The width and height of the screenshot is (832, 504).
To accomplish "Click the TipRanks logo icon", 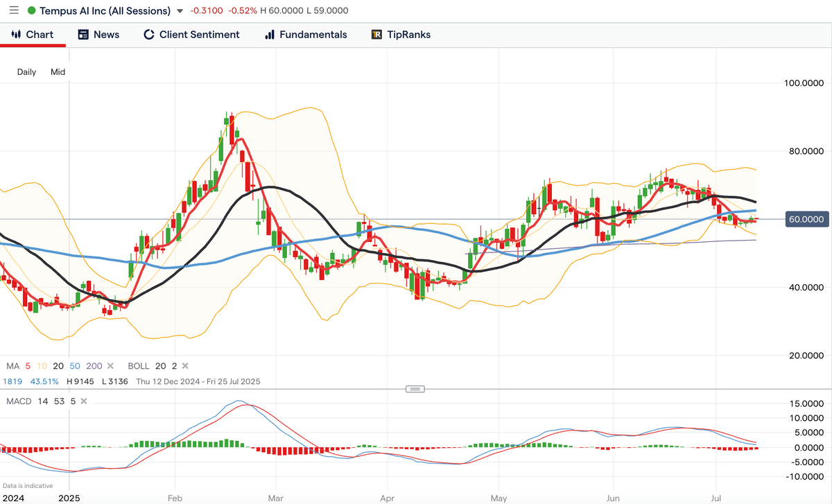I will click(376, 35).
